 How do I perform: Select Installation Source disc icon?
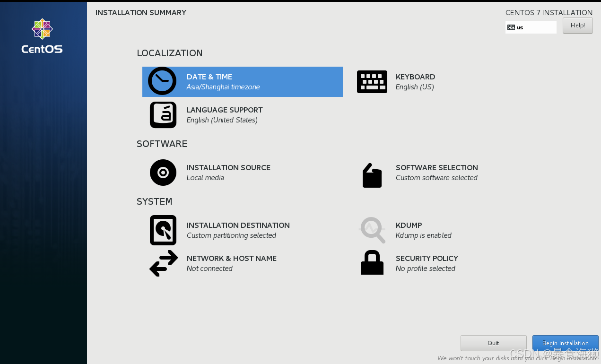click(x=163, y=173)
